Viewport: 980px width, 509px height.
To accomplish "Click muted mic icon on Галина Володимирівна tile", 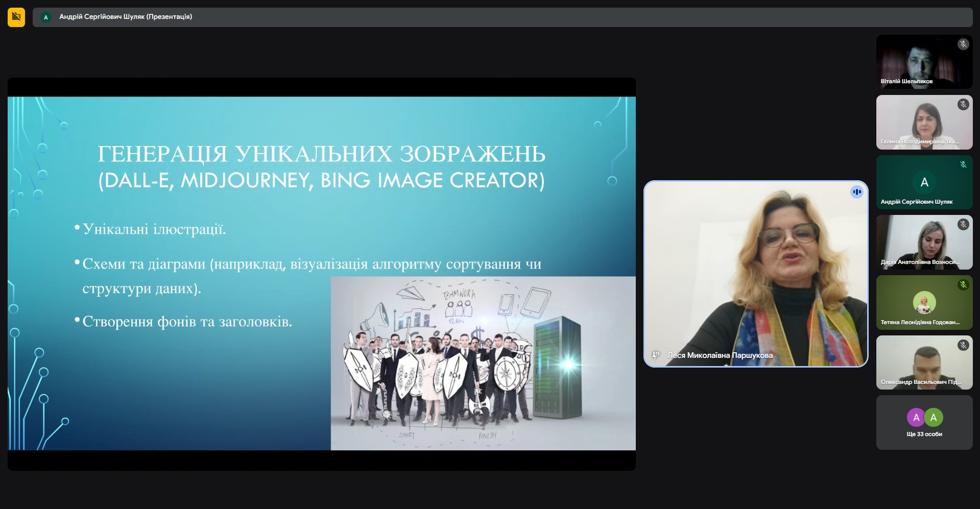I will coord(963,105).
